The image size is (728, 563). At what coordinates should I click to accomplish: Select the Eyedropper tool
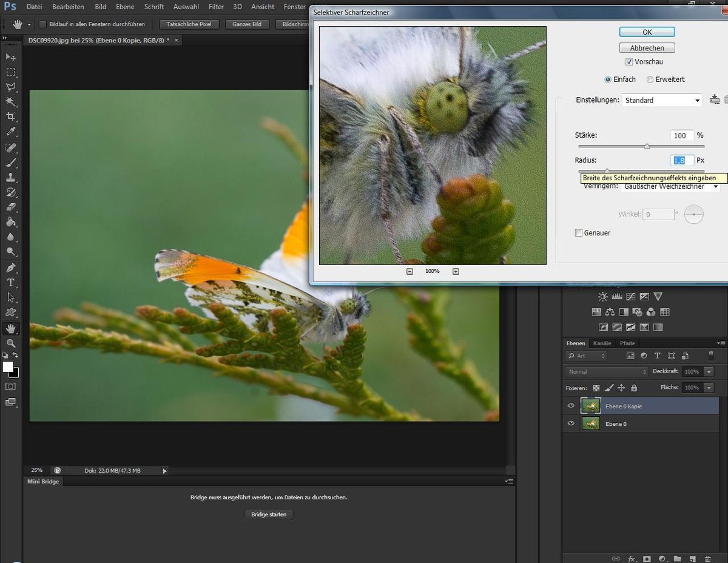click(10, 132)
